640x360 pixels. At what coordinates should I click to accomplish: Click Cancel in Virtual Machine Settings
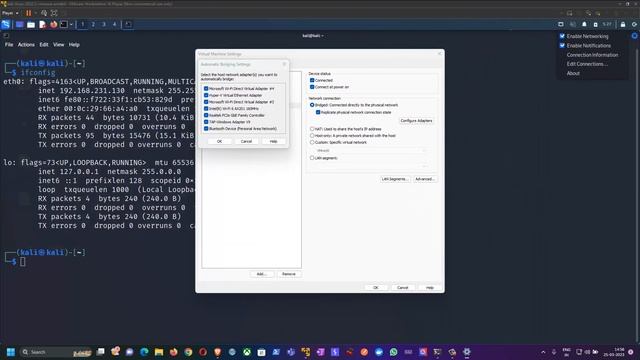tap(402, 288)
